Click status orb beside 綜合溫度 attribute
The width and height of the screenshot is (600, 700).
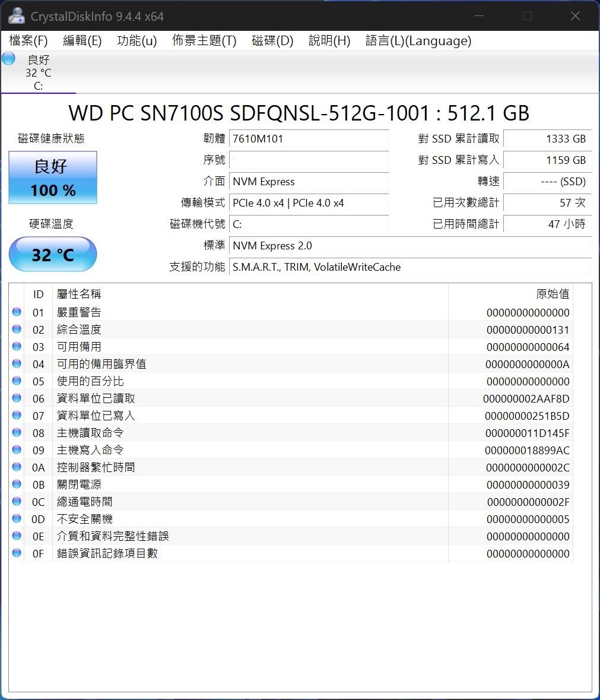pyautogui.click(x=17, y=330)
